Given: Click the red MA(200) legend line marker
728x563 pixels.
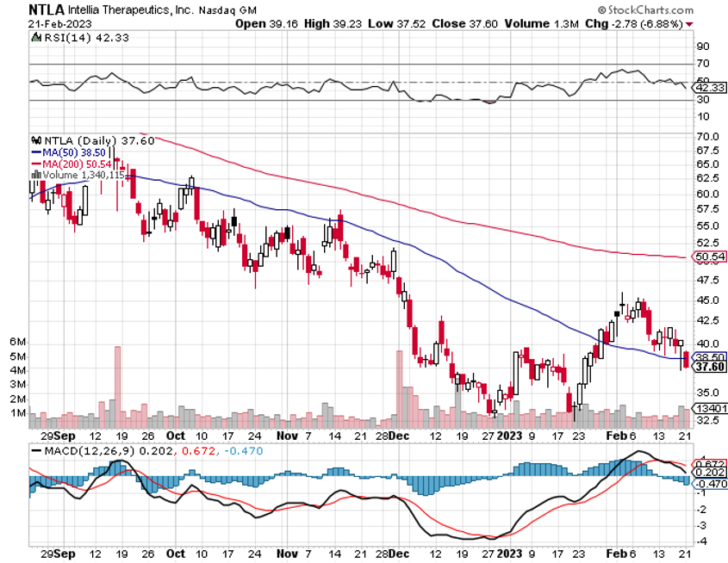Looking at the screenshot, I should pos(35,164).
